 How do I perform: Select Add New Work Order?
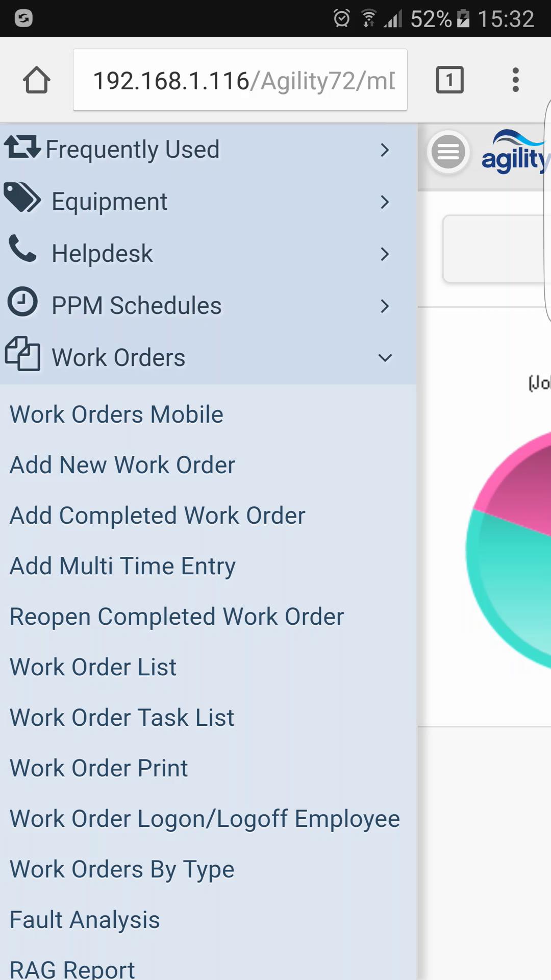point(122,465)
